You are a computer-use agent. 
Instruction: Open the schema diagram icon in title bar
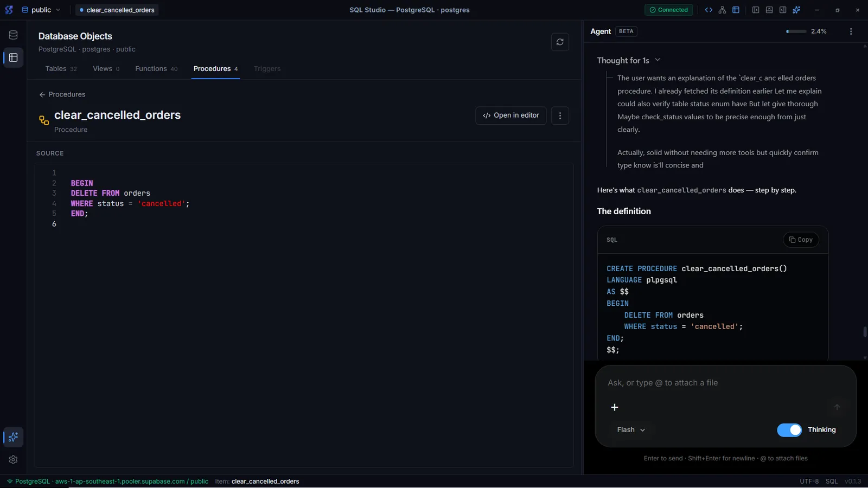[x=722, y=10]
